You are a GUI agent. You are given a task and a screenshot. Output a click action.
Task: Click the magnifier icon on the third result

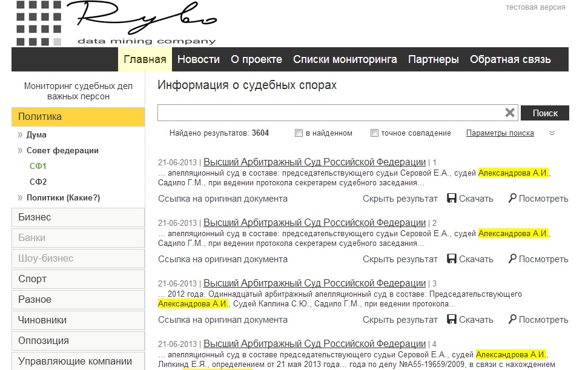point(512,320)
